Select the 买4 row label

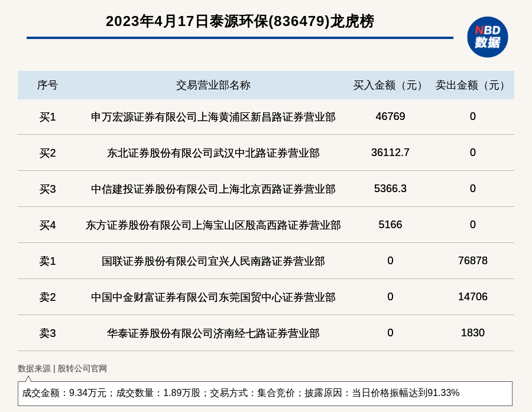(x=47, y=225)
